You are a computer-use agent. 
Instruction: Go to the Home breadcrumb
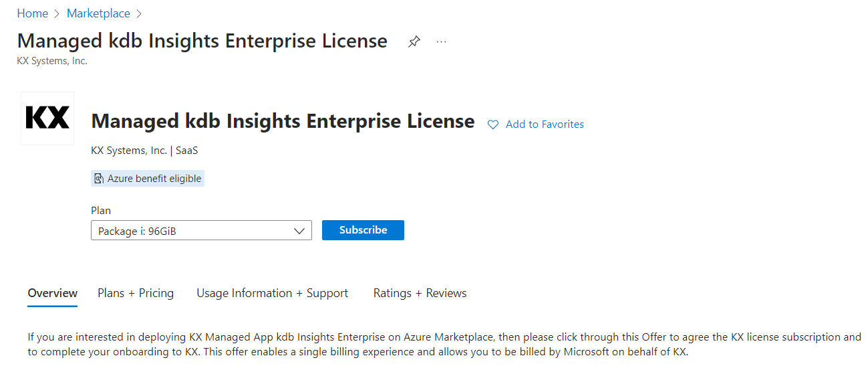[x=32, y=13]
